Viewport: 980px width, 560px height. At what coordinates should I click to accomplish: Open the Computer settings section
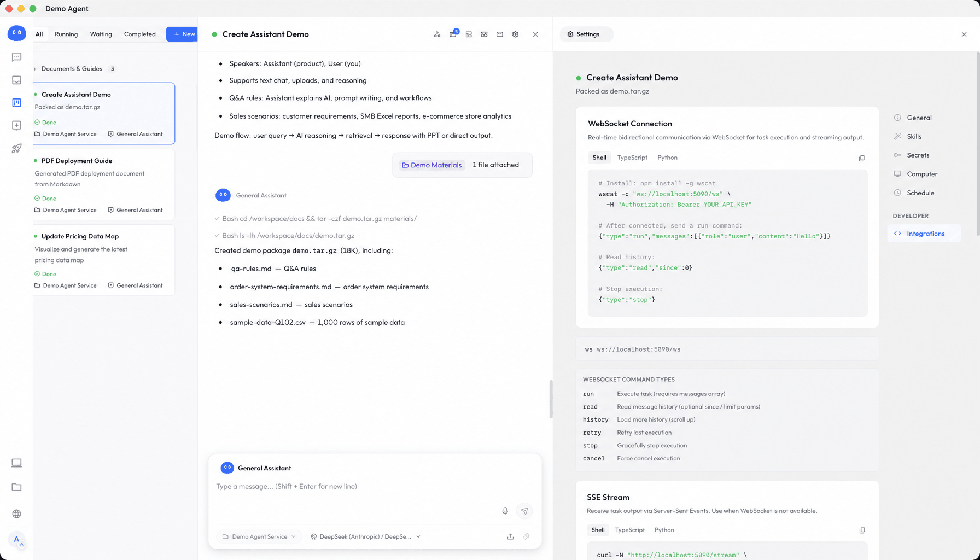pos(924,174)
